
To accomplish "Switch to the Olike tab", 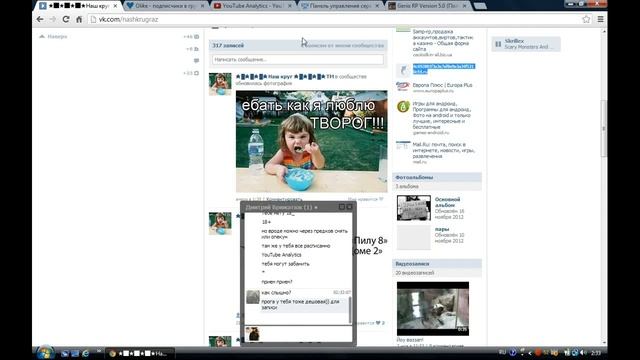I will pos(164,6).
